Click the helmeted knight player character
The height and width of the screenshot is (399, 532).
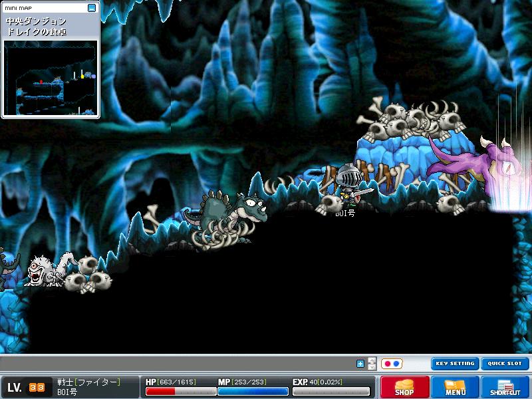(x=351, y=186)
